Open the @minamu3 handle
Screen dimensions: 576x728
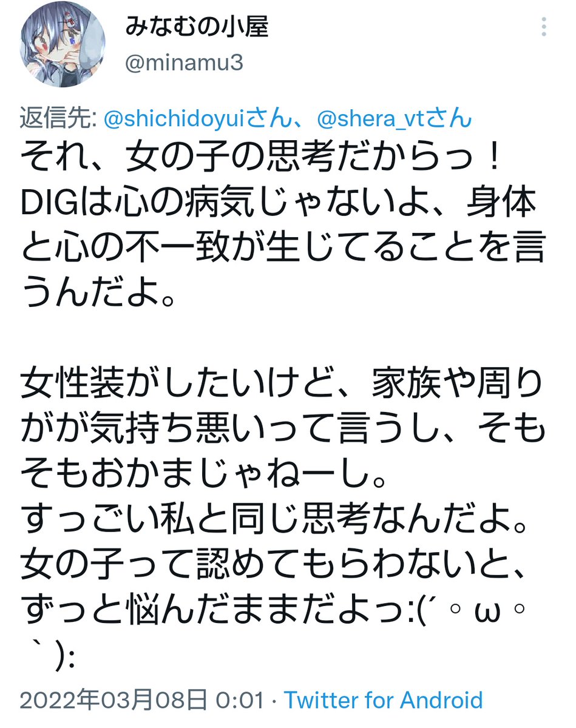(x=184, y=63)
